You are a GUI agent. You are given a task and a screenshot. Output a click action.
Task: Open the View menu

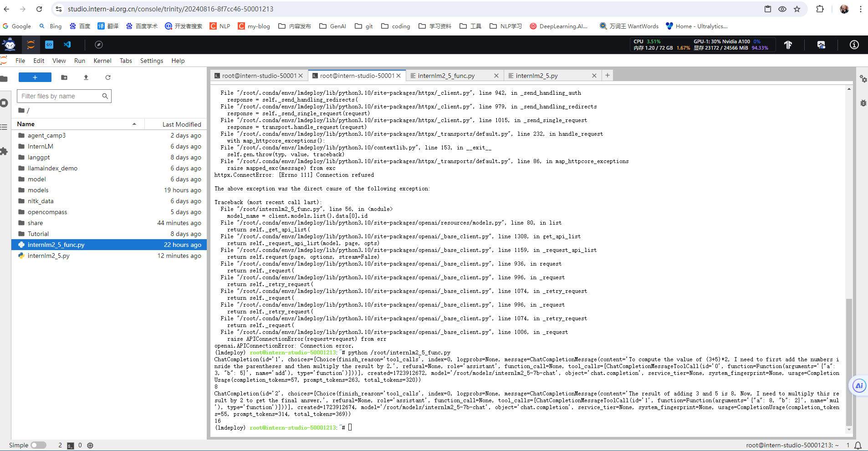click(x=59, y=61)
